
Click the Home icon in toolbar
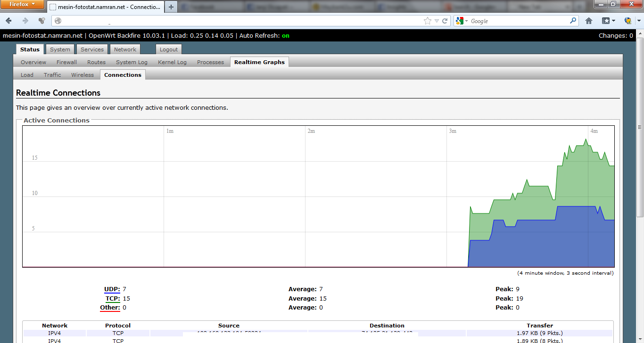[x=588, y=21]
